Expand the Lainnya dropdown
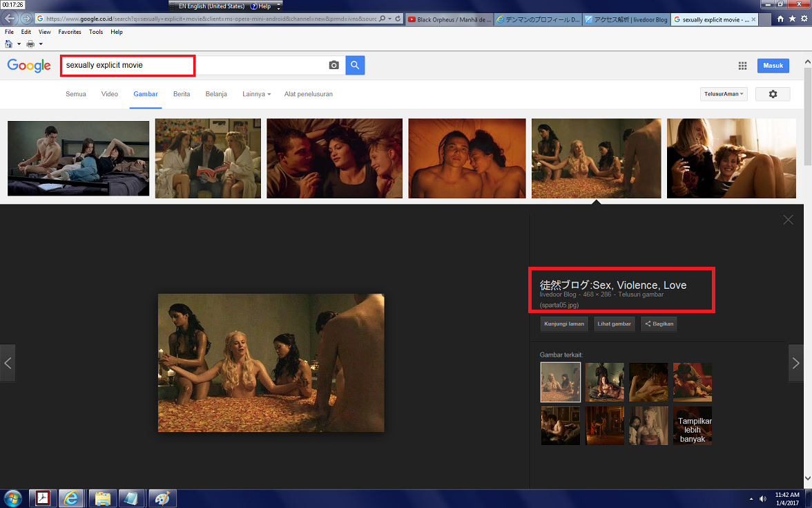The width and height of the screenshot is (812, 508). click(256, 94)
